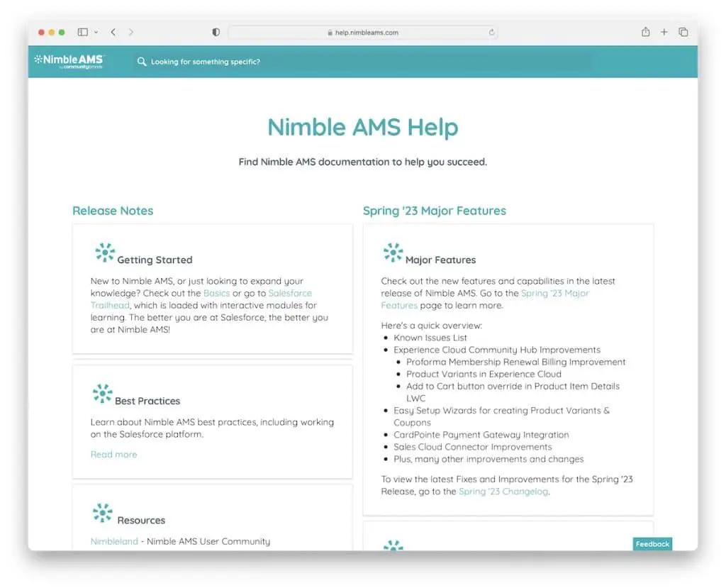Image resolution: width=726 pixels, height=588 pixels.
Task: Go forward with the browser forward arrow
Action: pos(131,32)
